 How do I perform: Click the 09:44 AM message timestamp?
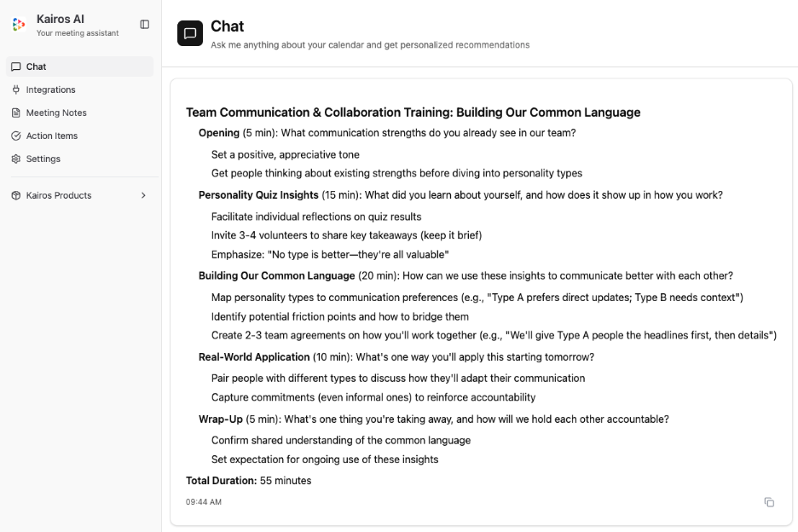pyautogui.click(x=204, y=502)
